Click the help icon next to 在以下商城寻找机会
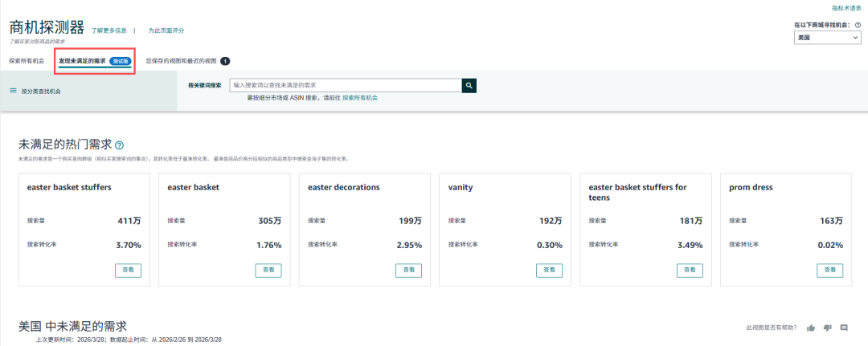 click(x=858, y=26)
